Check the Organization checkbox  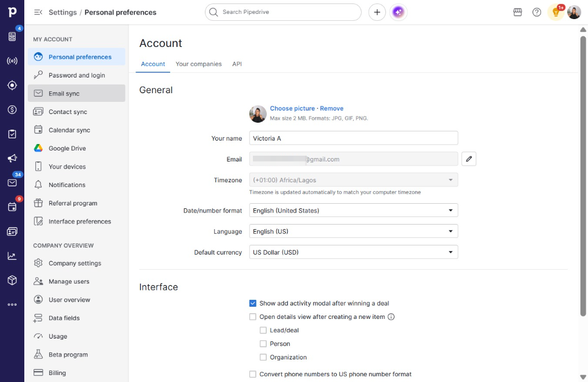(263, 357)
